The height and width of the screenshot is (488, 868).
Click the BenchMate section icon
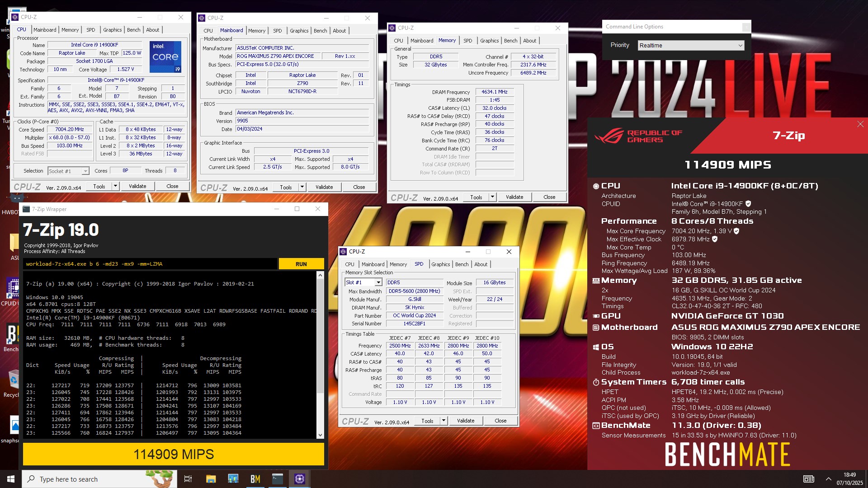point(596,426)
